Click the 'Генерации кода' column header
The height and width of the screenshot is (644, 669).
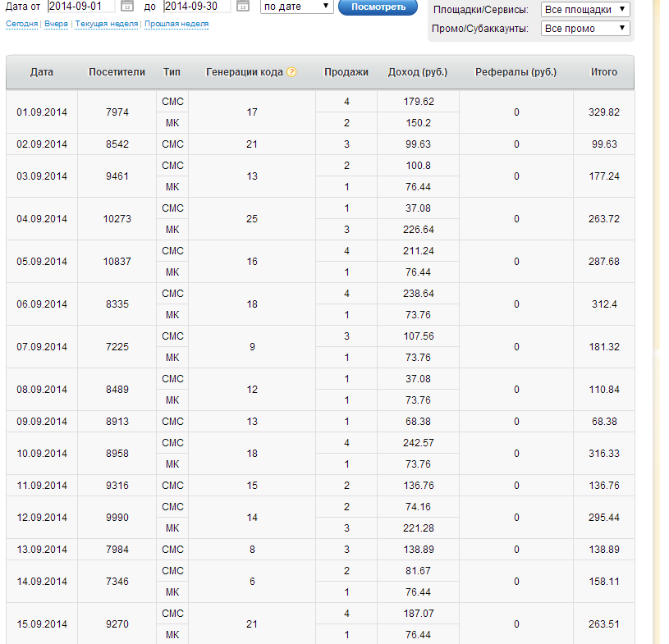245,72
